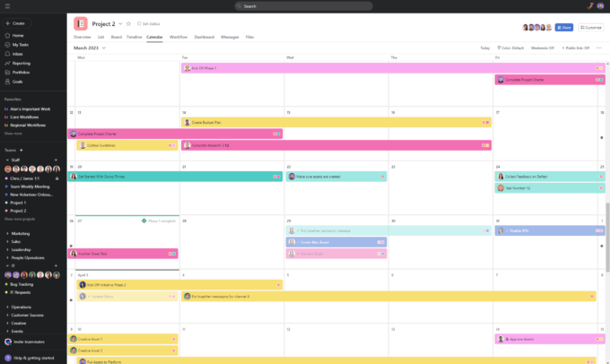Click the blue Share button

(x=563, y=28)
